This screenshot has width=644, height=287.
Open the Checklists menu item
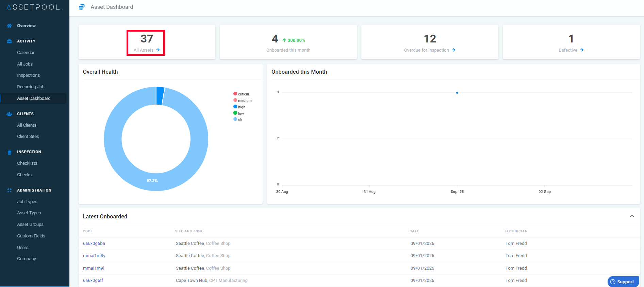[27, 163]
